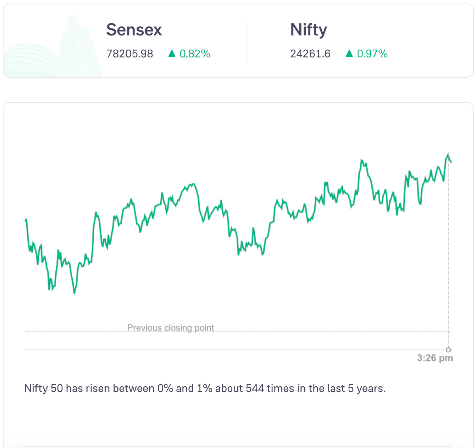Click the Sensex 0.82% change figure

(x=195, y=54)
